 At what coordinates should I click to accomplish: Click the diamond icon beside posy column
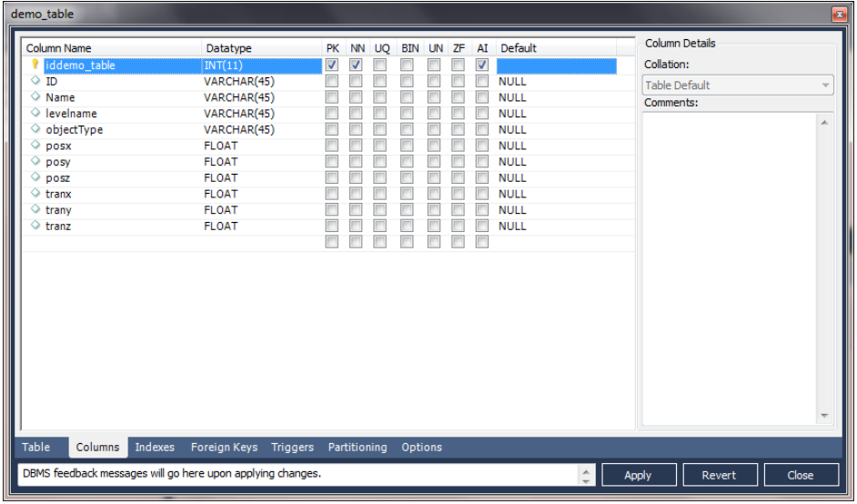click(x=35, y=161)
